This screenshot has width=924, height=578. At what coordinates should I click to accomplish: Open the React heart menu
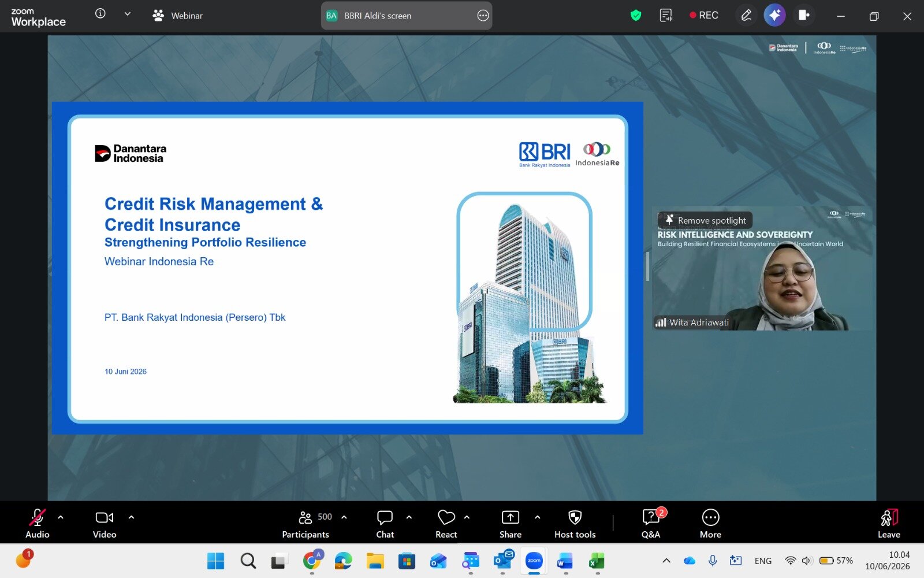pos(446,524)
